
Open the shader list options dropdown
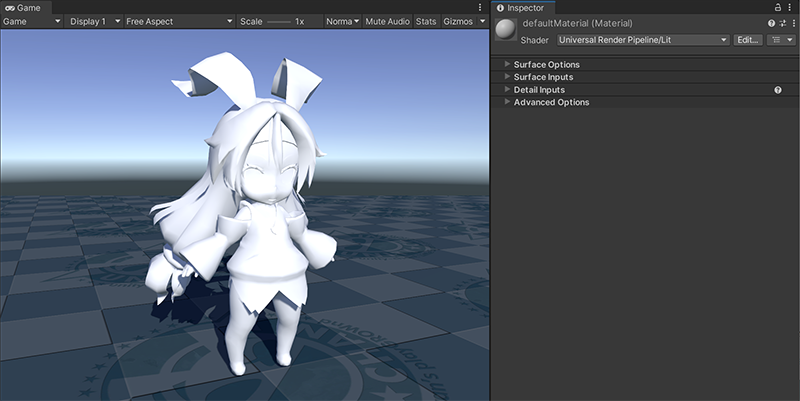click(782, 40)
